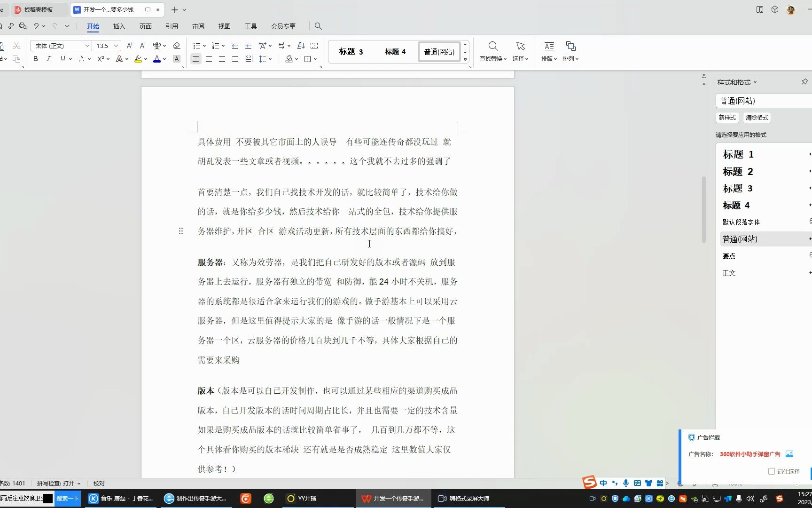812x508 pixels.
Task: Switch to 插入 tab
Action: tap(119, 26)
